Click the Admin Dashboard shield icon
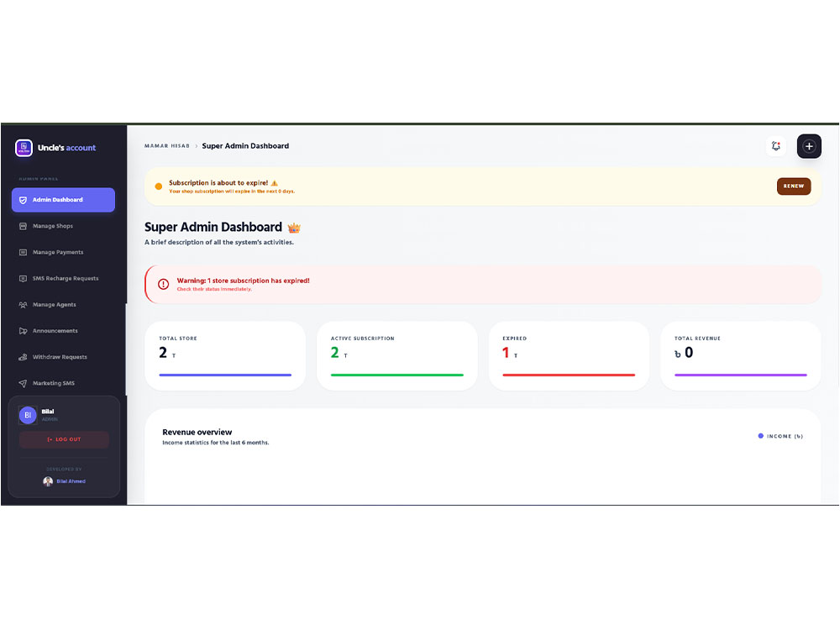The height and width of the screenshot is (630, 840). pos(23,200)
